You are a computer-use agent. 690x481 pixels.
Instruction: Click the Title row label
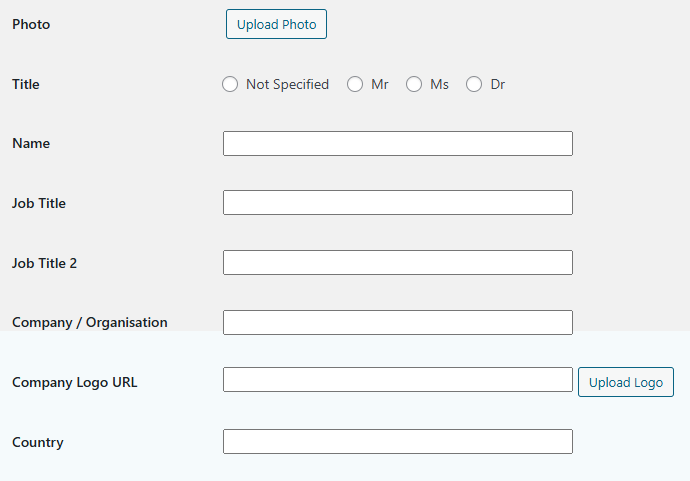tap(26, 85)
